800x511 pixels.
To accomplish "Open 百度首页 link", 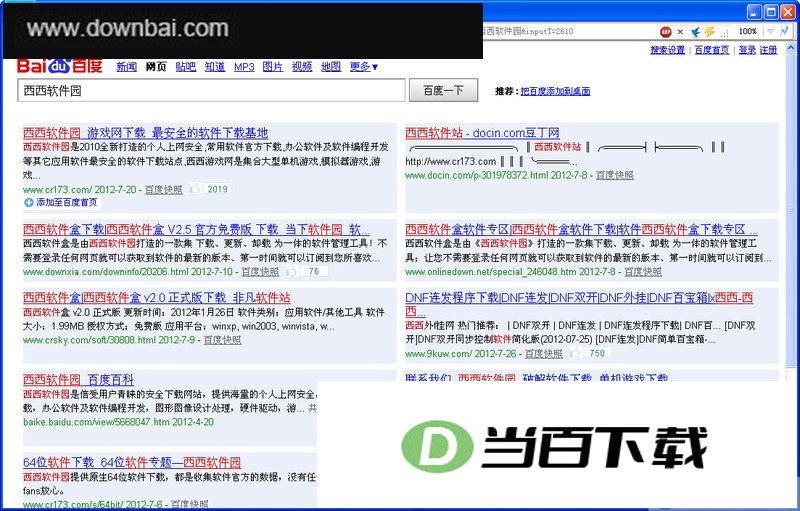I will [712, 50].
